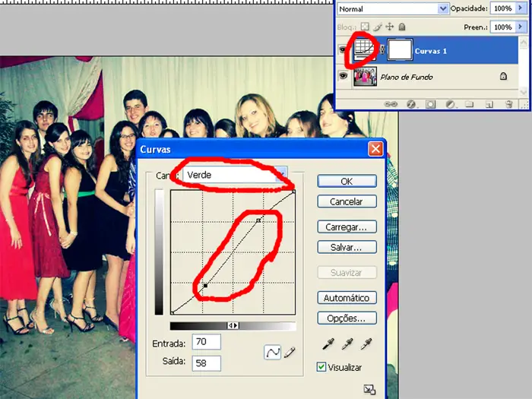Choose the pencil draw-curve tool
532x399 pixels.
(x=290, y=352)
